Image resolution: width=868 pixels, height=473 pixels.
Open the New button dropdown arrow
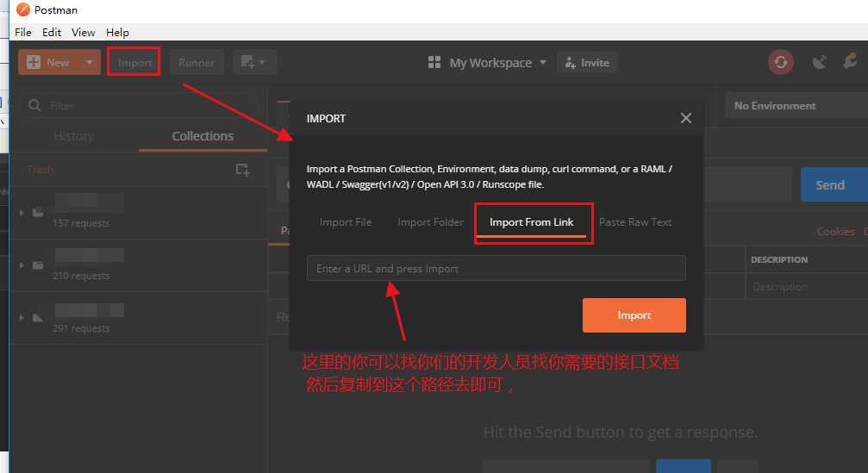[89, 62]
